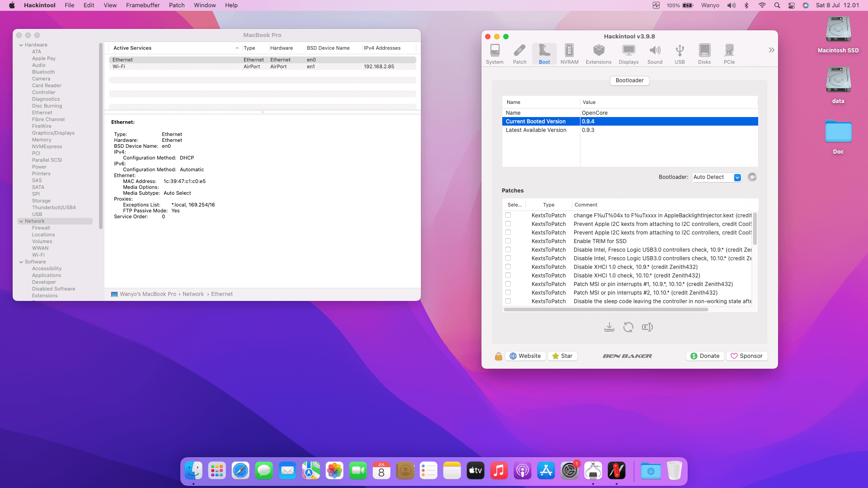The height and width of the screenshot is (488, 868).
Task: Switch to the Disks toolbar section
Action: (x=704, y=54)
